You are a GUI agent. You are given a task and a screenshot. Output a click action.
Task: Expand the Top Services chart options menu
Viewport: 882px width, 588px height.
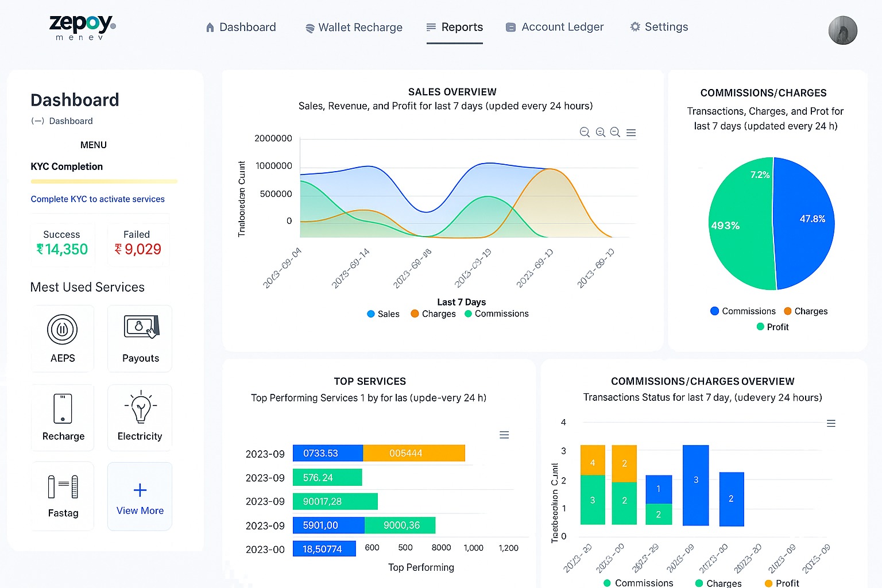pos(504,435)
